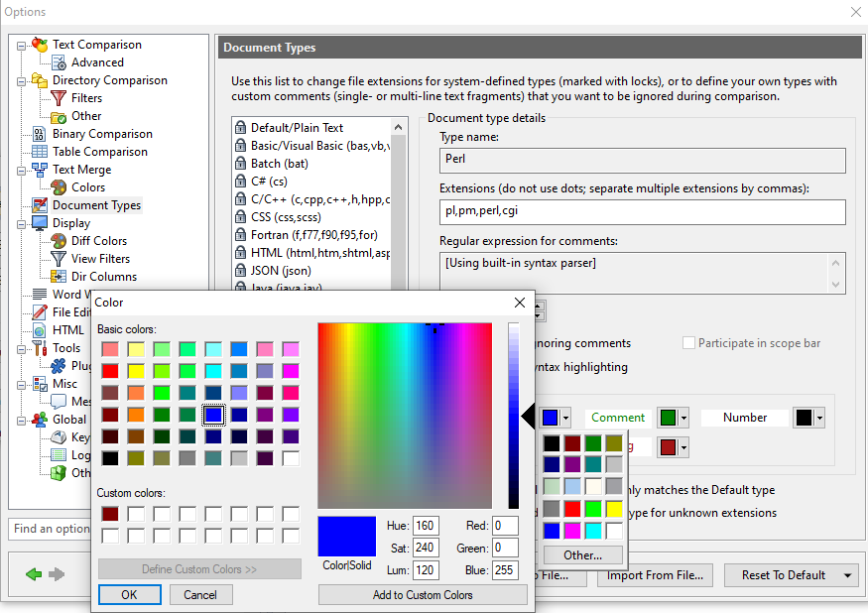Click the green back arrow
Viewport: 868px width, 613px height.
point(34,574)
